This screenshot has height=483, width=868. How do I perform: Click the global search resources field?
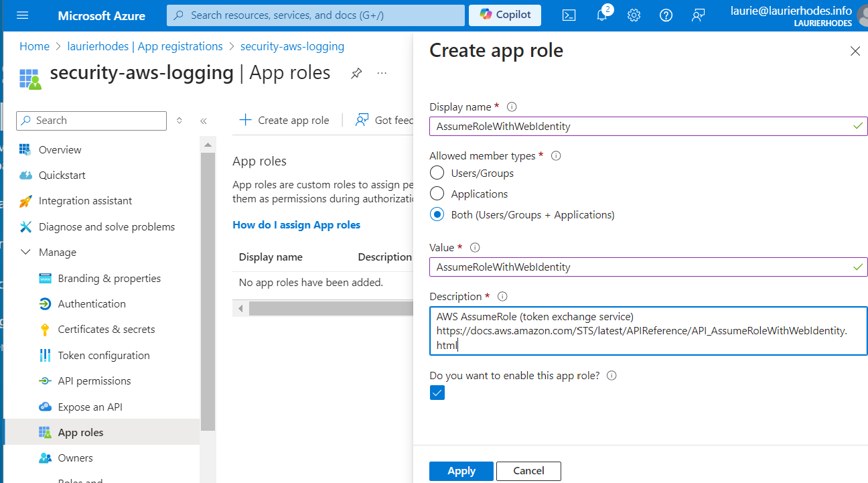tap(315, 15)
